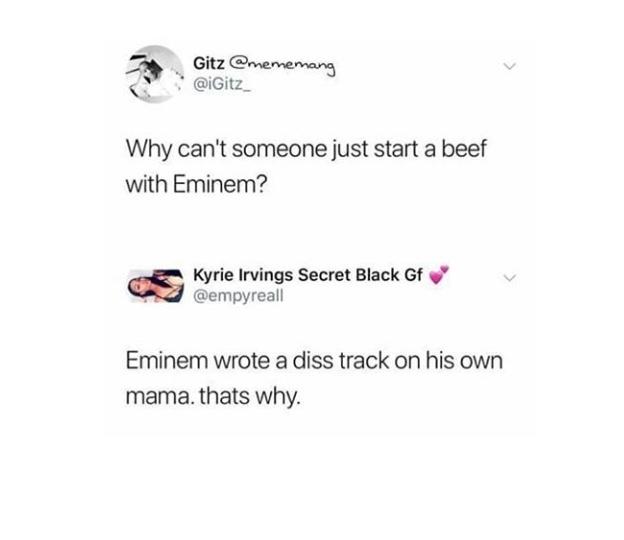624x540 pixels.
Task: Open the tweet beginning 'Why can't someone'
Action: (x=306, y=166)
